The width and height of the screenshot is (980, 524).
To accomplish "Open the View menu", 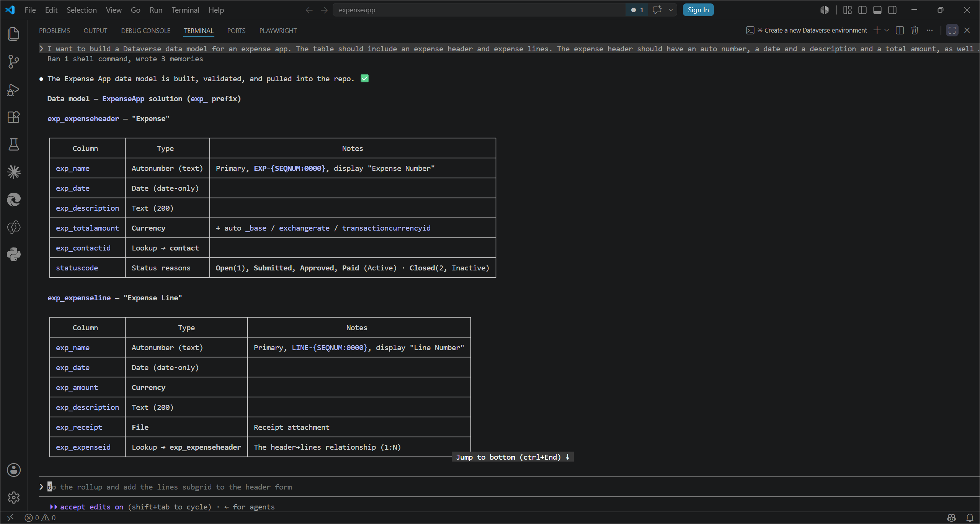I will point(114,10).
